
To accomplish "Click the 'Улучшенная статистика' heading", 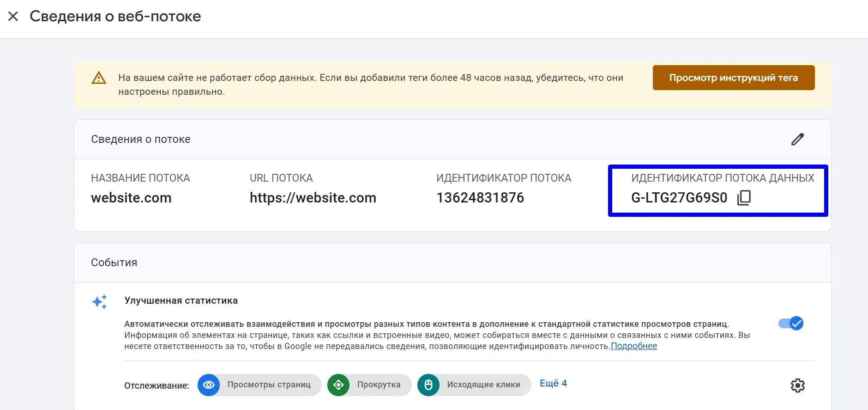I will [181, 300].
